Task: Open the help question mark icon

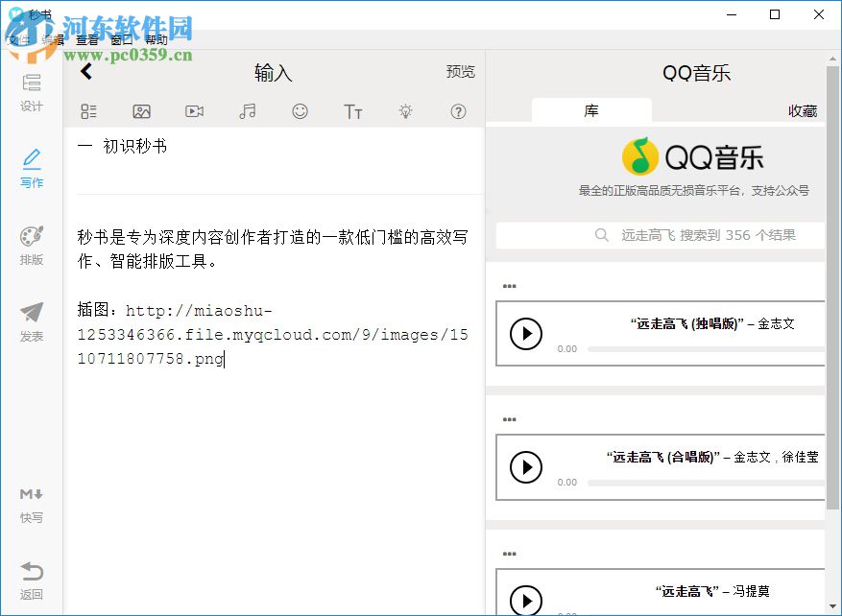Action: pos(458,111)
